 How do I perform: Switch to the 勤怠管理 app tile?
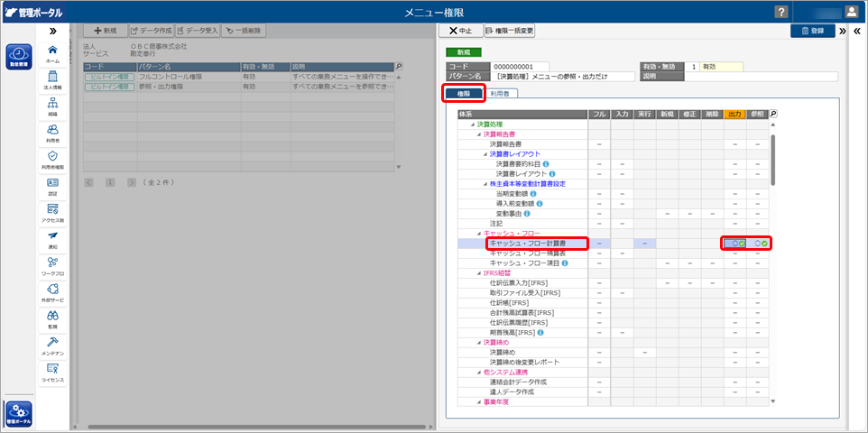coord(19,56)
